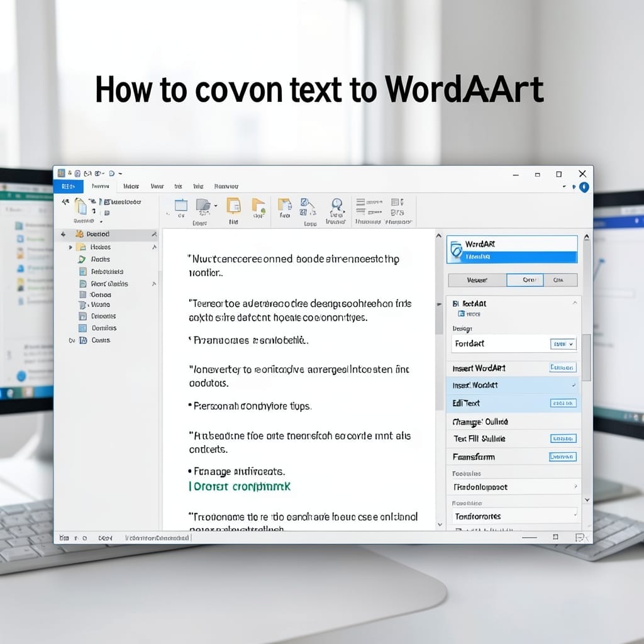Click button beside Edit Text row
The height and width of the screenshot is (644, 644).
(563, 403)
